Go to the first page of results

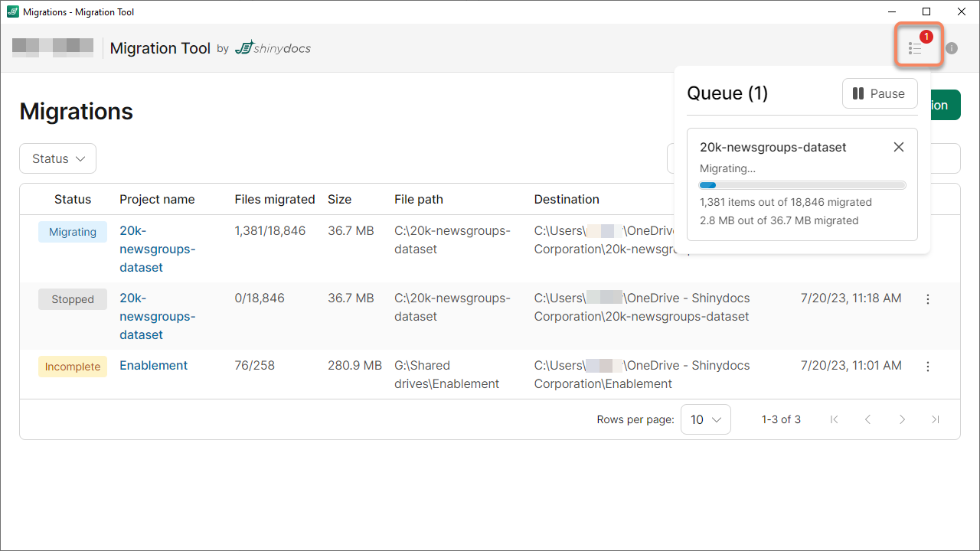835,419
